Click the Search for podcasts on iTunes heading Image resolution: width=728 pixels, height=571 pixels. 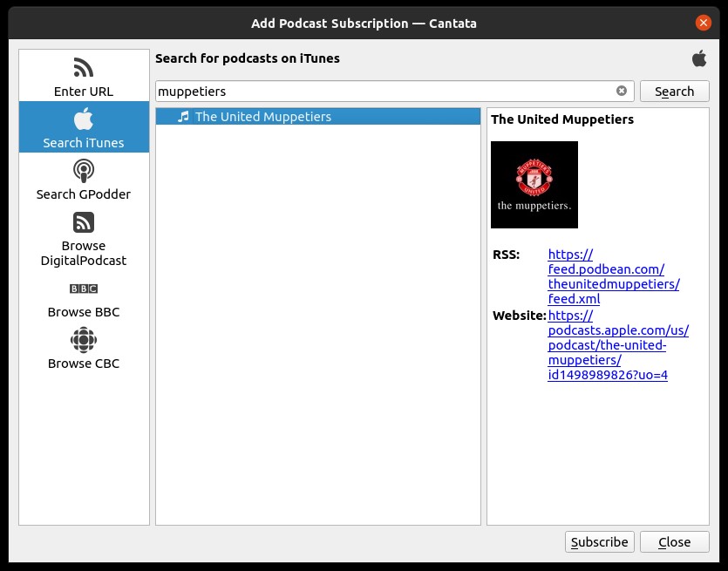pyautogui.click(x=248, y=58)
